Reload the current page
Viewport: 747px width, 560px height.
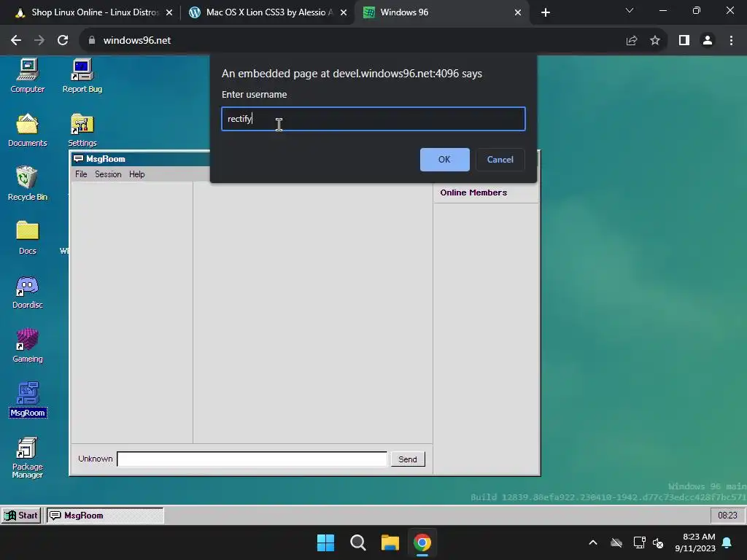63,41
